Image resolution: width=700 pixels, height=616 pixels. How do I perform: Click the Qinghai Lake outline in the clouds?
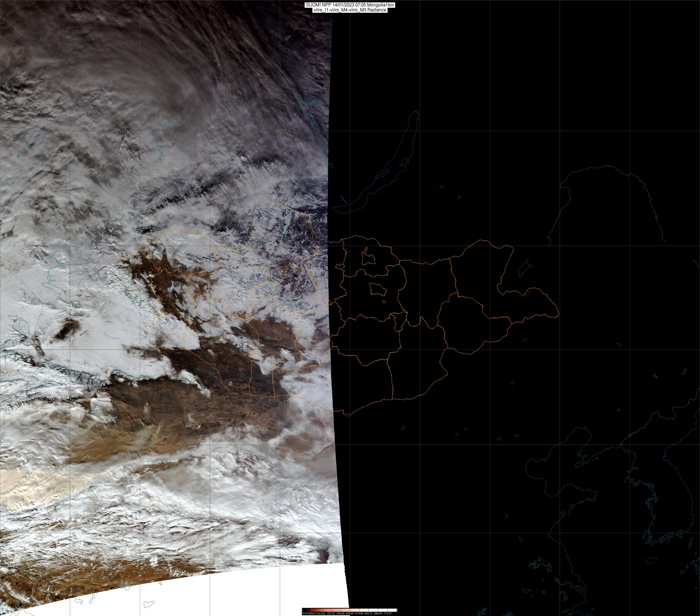[x=283, y=500]
